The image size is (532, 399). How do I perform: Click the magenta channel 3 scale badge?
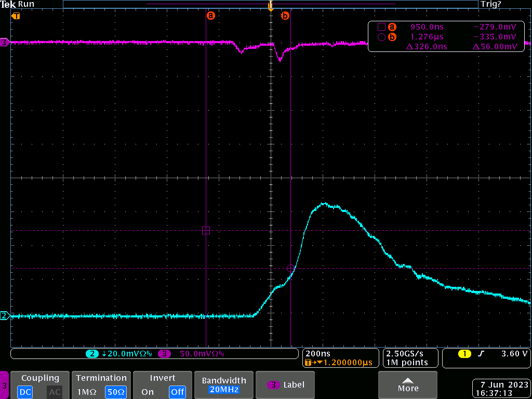point(165,354)
